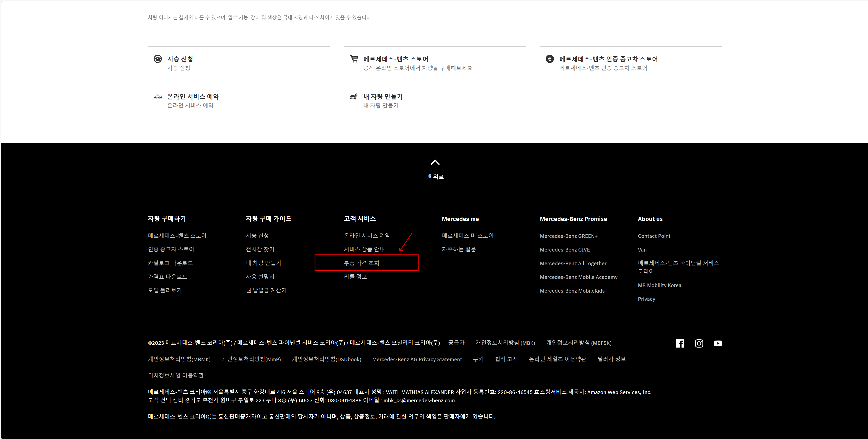Click the steering wheel icon for 시승 신청
The width and height of the screenshot is (868, 439).
(158, 59)
